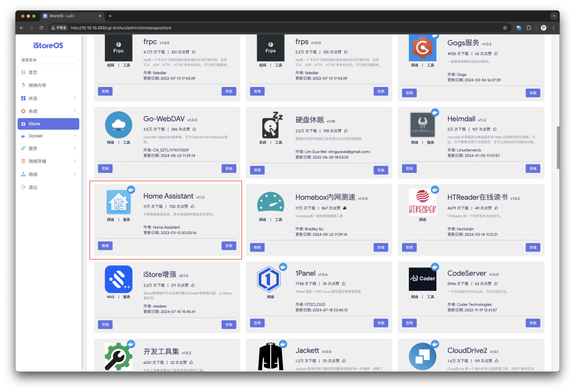Click the CloudDrive2 app icon
Screen dimensions: 575x392
pyautogui.click(x=422, y=355)
